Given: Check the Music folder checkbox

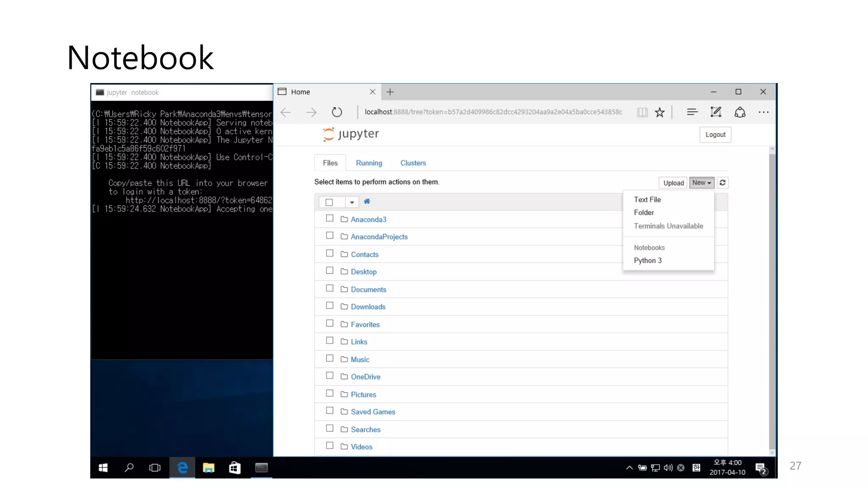Looking at the screenshot, I should (330, 358).
